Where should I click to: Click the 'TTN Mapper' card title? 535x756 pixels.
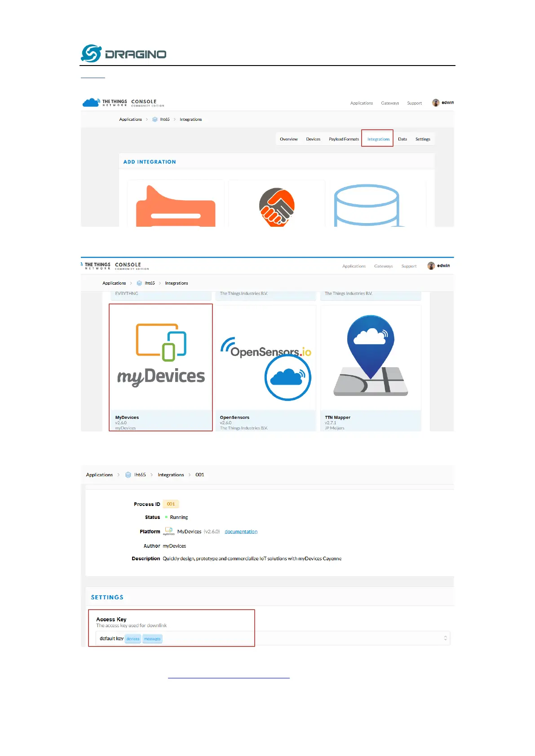point(338,418)
